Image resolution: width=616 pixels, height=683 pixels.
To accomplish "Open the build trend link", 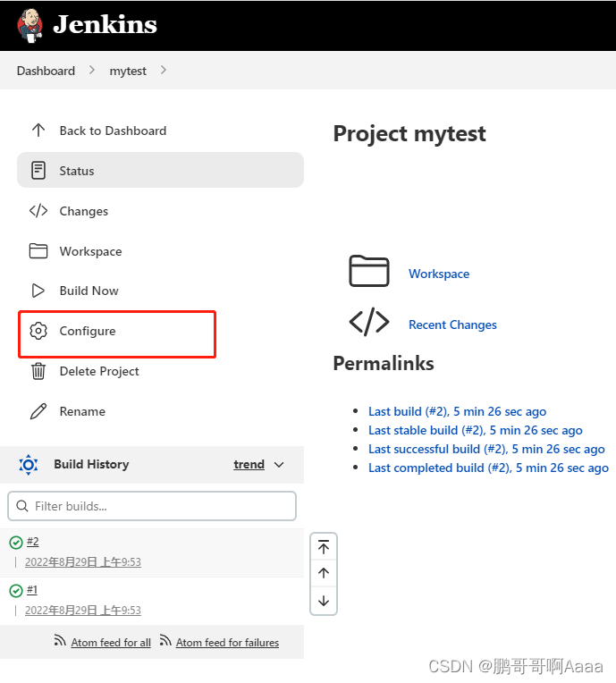I will pyautogui.click(x=249, y=464).
